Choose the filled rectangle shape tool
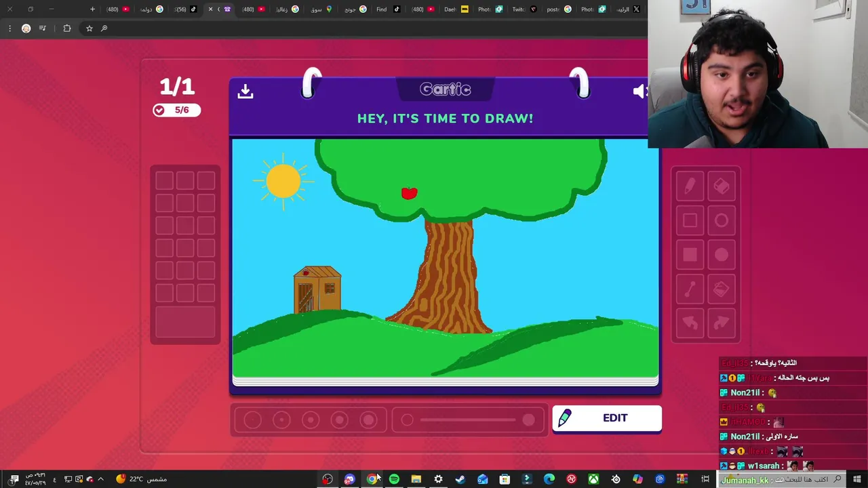 pyautogui.click(x=690, y=255)
